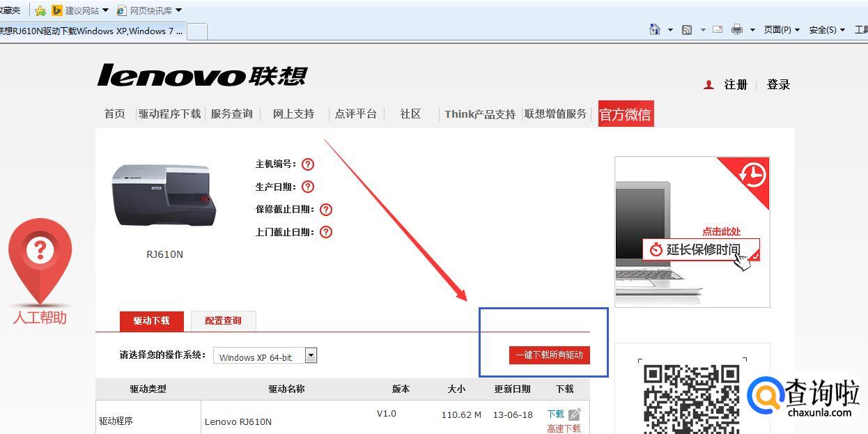Click the RSS feeds icon

(687, 29)
